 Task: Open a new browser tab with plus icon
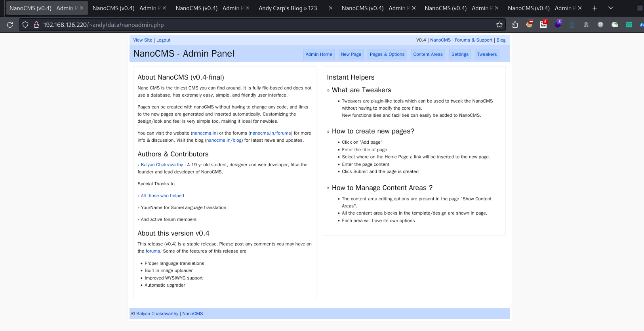point(594,8)
